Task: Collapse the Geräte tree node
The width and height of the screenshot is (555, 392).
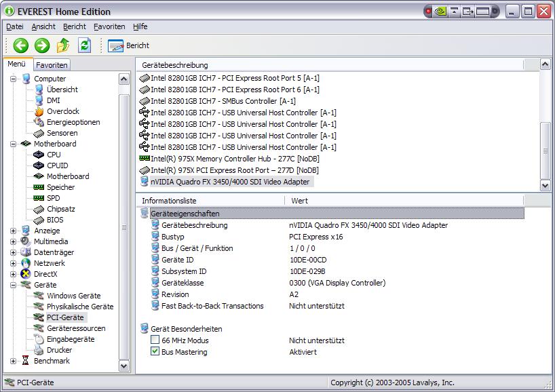Action: point(13,285)
